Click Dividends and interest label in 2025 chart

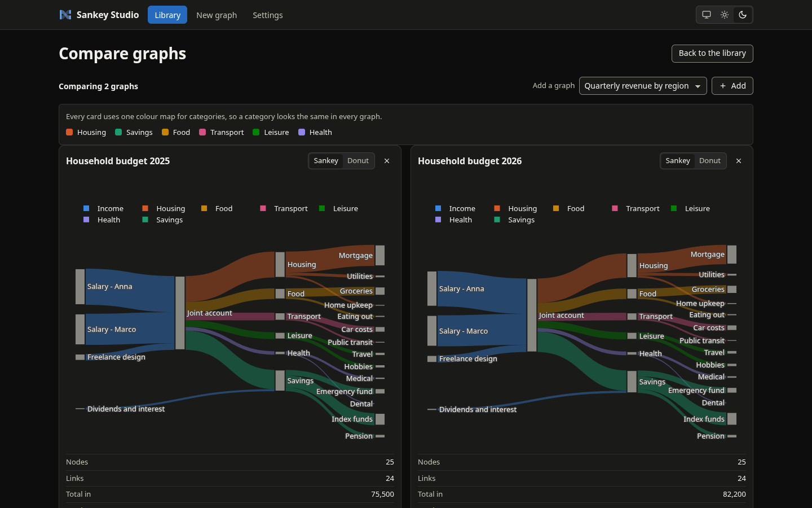pyautogui.click(x=126, y=409)
